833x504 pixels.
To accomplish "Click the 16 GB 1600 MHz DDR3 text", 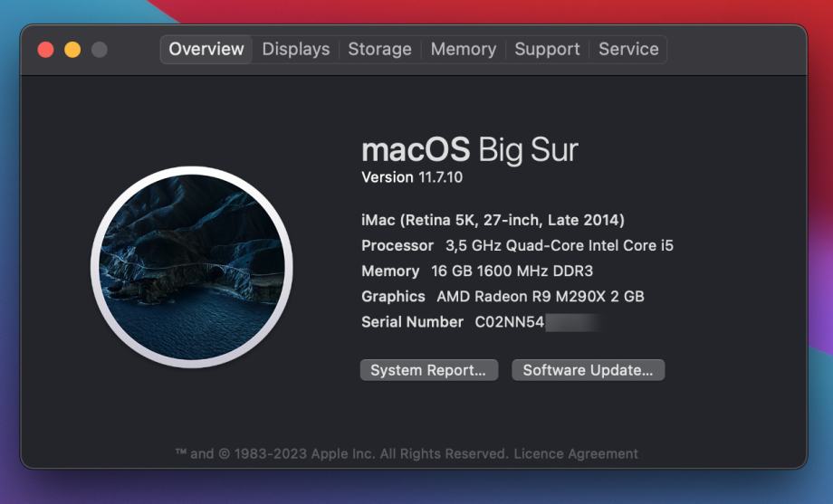I will click(512, 271).
